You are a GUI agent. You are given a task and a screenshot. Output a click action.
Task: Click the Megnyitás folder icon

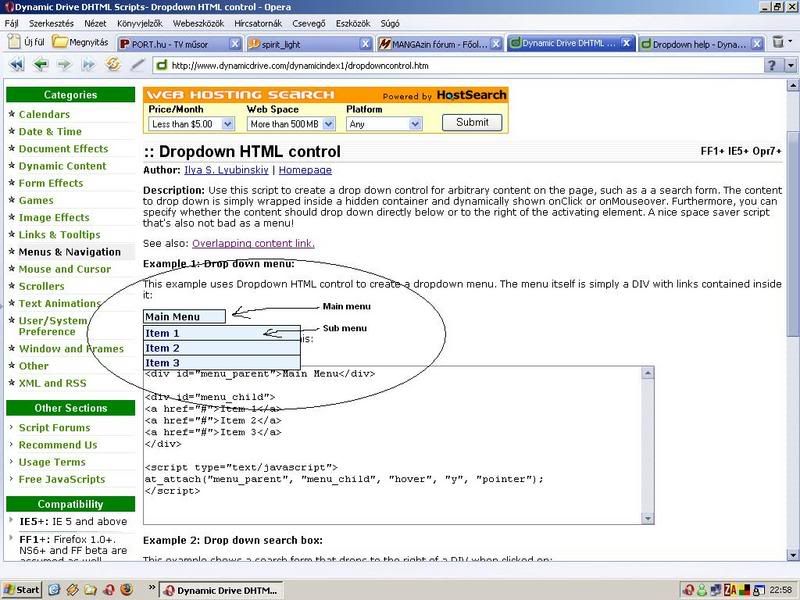click(x=60, y=42)
